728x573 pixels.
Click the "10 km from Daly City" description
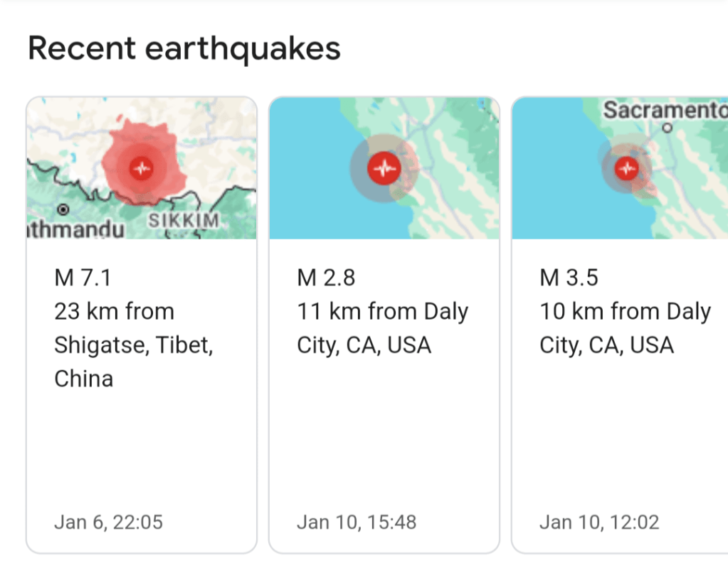click(x=625, y=328)
